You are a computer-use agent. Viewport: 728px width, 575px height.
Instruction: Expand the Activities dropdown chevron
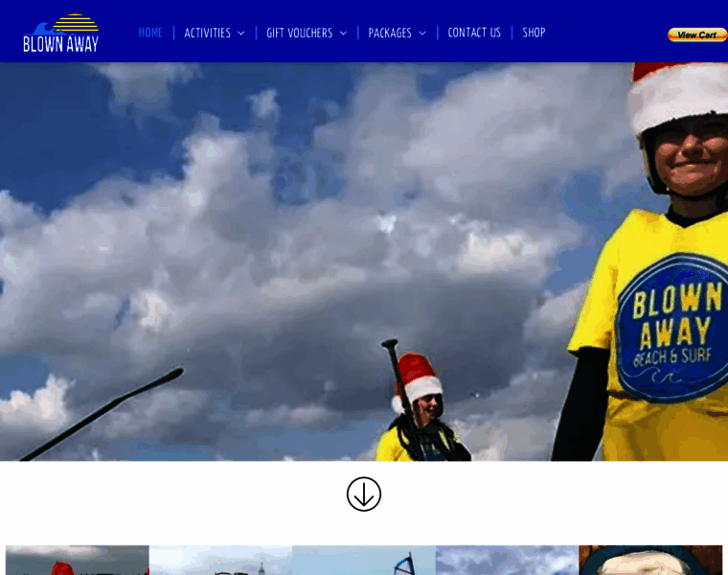[x=241, y=34]
